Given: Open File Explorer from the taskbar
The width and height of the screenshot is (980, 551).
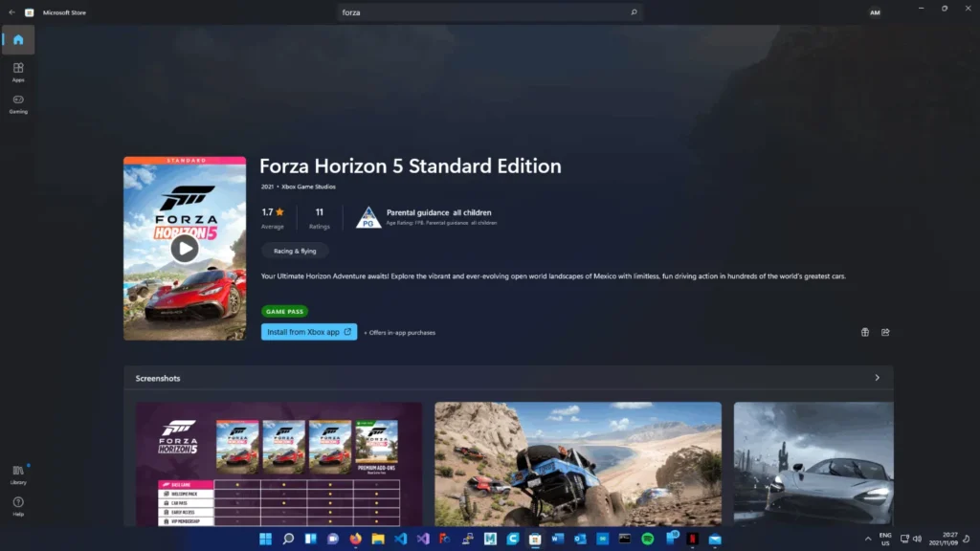Looking at the screenshot, I should point(378,539).
